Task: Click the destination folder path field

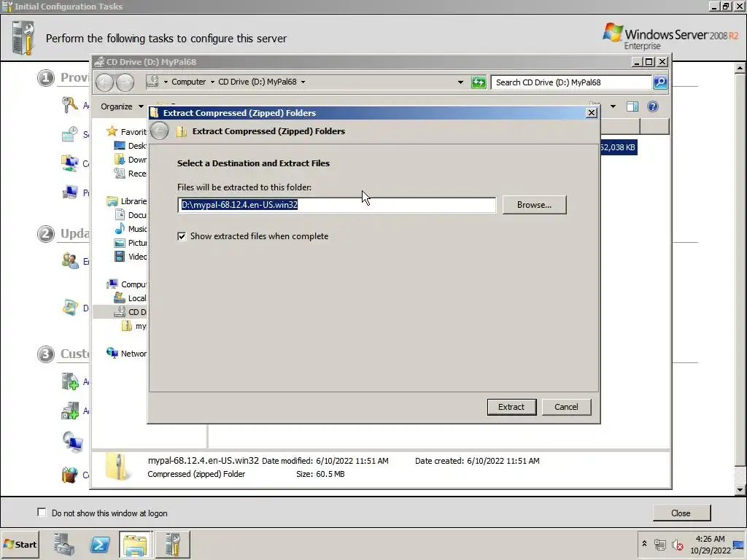Action: 336,205
